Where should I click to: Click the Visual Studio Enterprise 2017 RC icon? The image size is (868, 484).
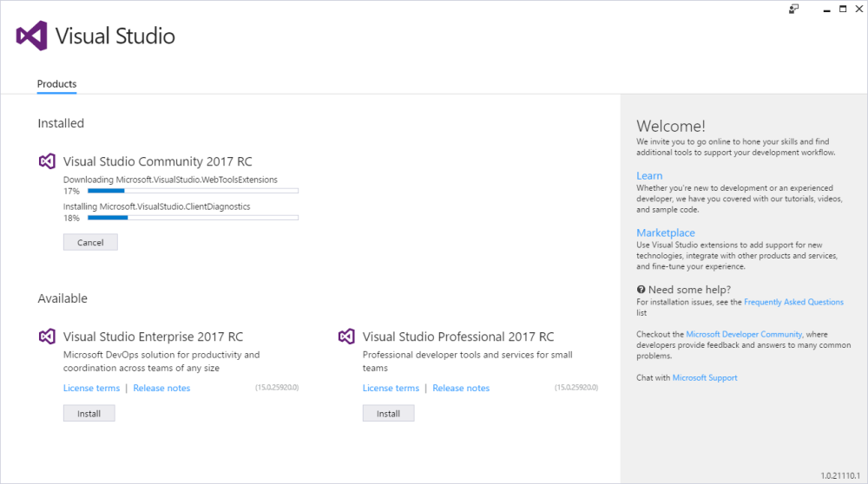click(x=47, y=337)
